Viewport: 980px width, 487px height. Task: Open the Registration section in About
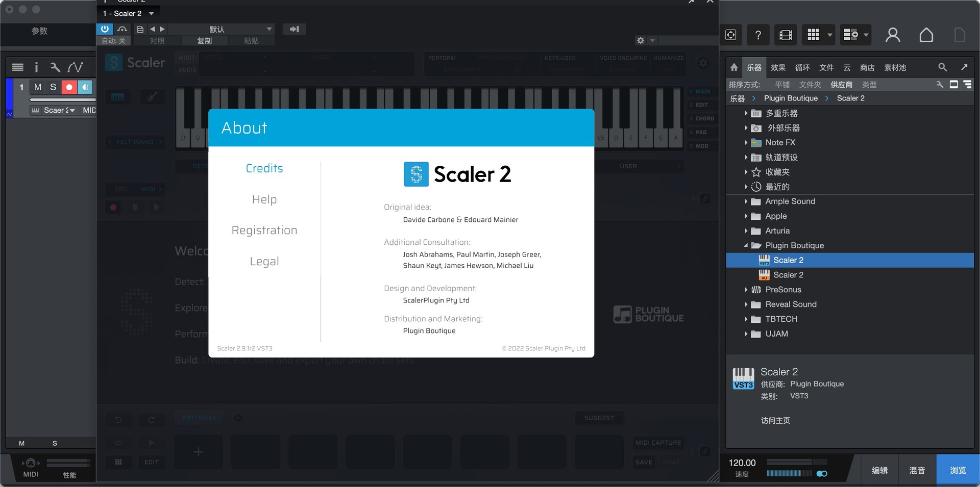point(264,230)
